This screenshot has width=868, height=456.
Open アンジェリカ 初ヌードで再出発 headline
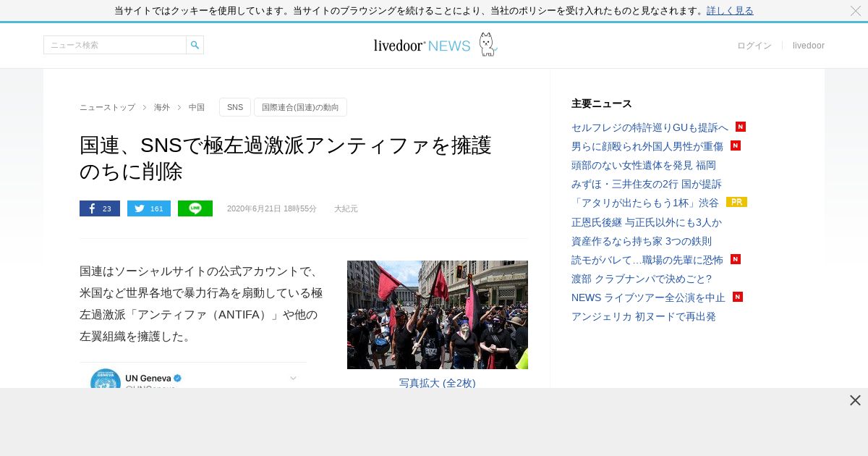(x=644, y=316)
